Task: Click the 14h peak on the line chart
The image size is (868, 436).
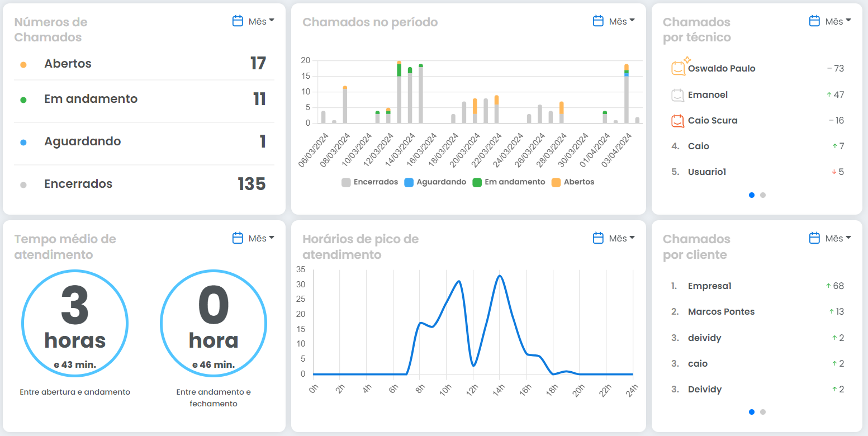Action: pos(499,276)
